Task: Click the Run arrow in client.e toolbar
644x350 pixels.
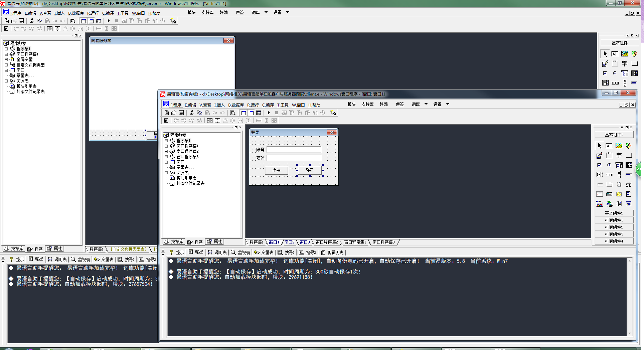Action: tap(269, 113)
